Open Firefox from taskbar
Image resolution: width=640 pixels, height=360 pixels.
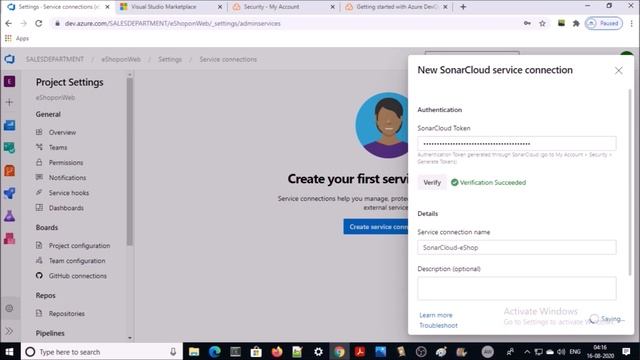277,351
